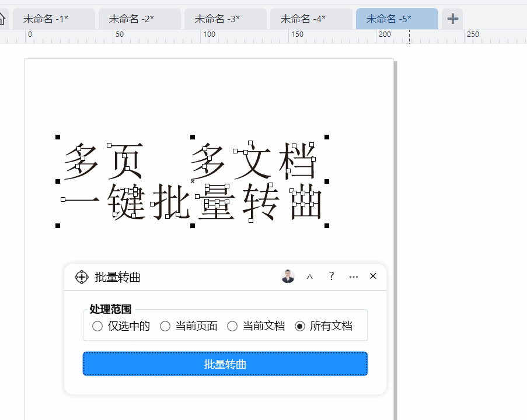Click the blue 批量转曲 button
Viewport: 527px width, 420px height.
[x=225, y=364]
